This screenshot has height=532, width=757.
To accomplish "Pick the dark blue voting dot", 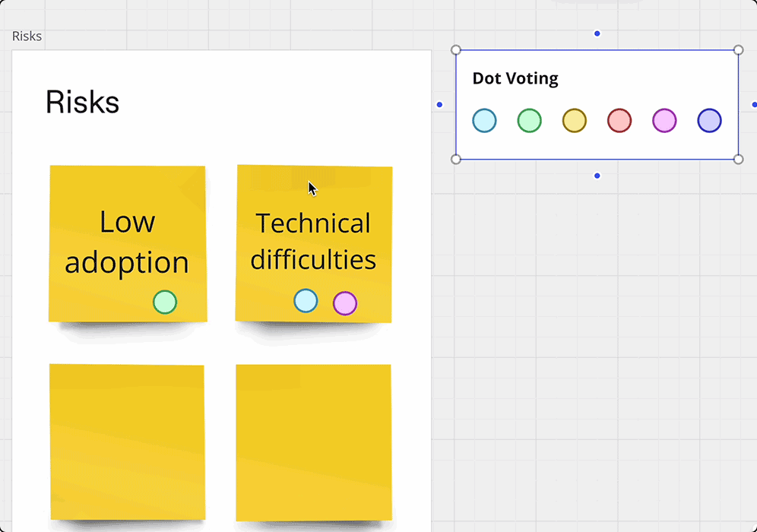I will click(x=709, y=121).
